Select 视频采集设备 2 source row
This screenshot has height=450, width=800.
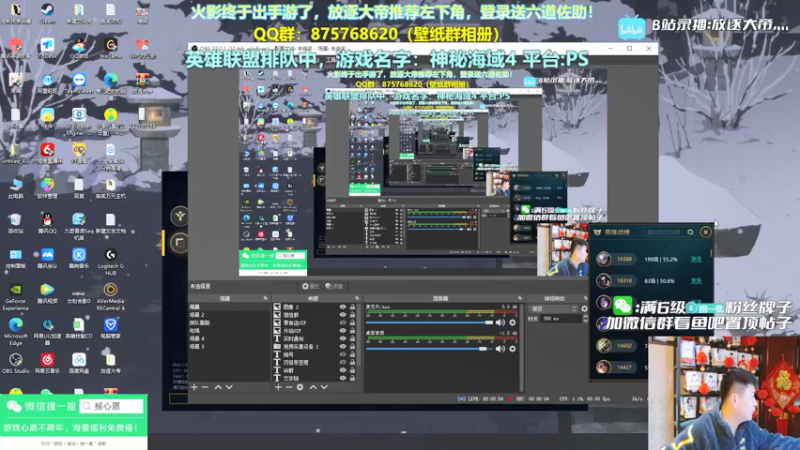coord(315,346)
